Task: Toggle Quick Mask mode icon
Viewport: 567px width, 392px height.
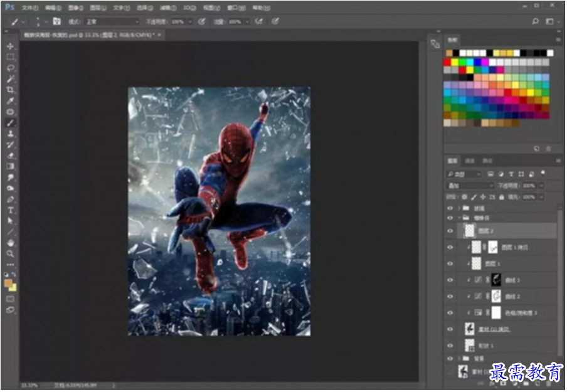Action: pos(10,299)
